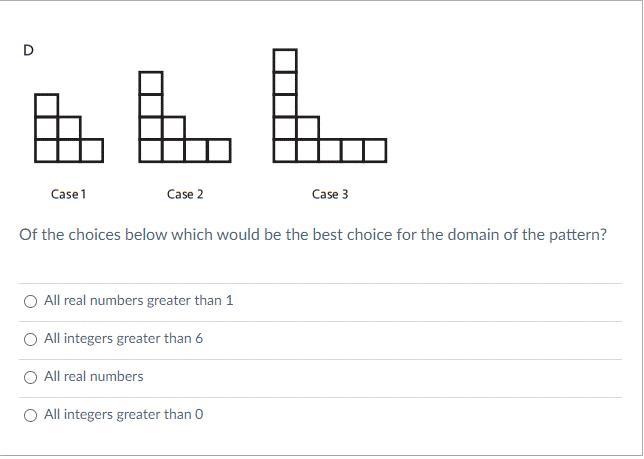Click the top square of the Case 3 tower
644x459 pixels.
(285, 60)
